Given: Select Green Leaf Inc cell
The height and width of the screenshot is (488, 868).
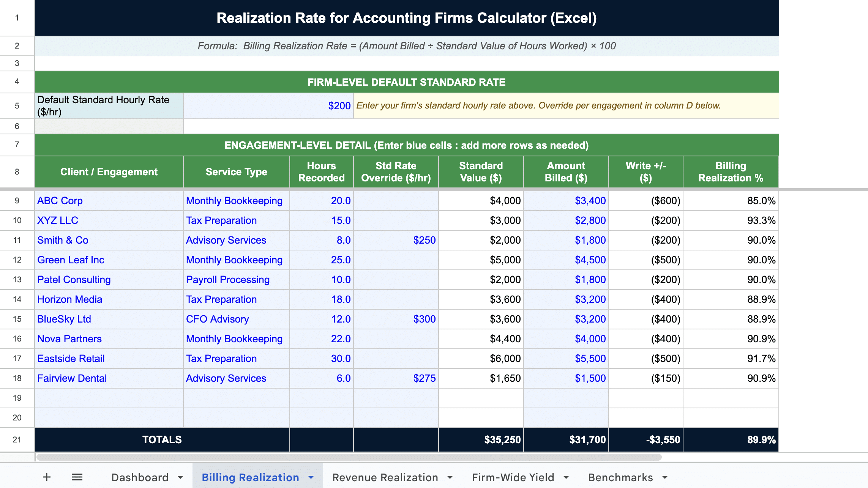Looking at the screenshot, I should point(109,260).
